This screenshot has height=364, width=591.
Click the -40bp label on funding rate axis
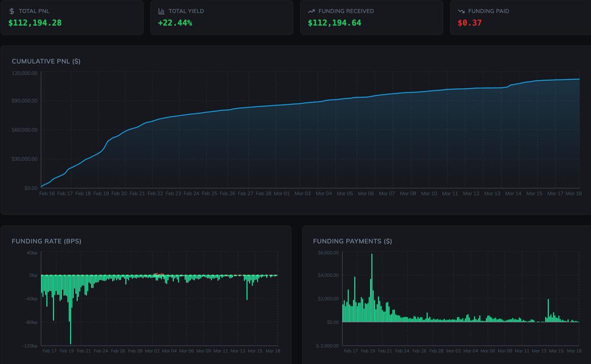click(x=31, y=299)
